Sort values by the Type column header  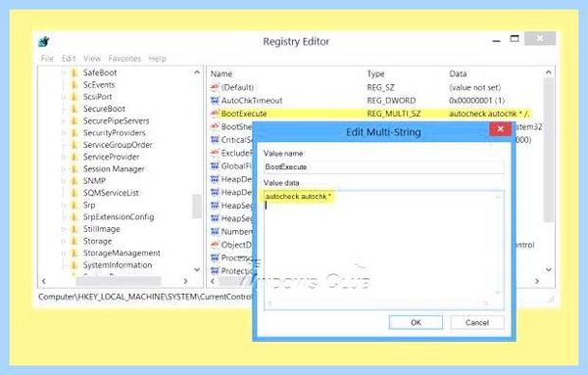pos(375,73)
